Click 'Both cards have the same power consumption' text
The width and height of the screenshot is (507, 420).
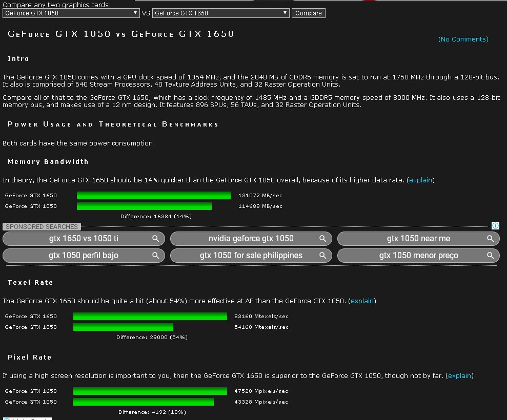click(78, 143)
